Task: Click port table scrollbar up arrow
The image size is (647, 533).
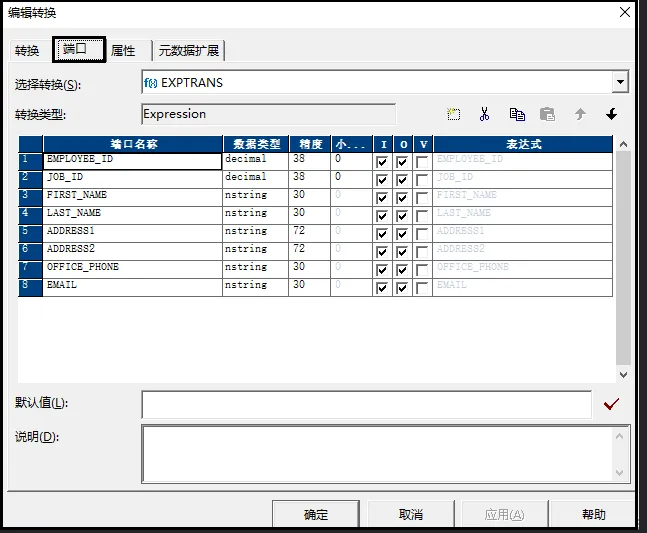Action: [623, 144]
